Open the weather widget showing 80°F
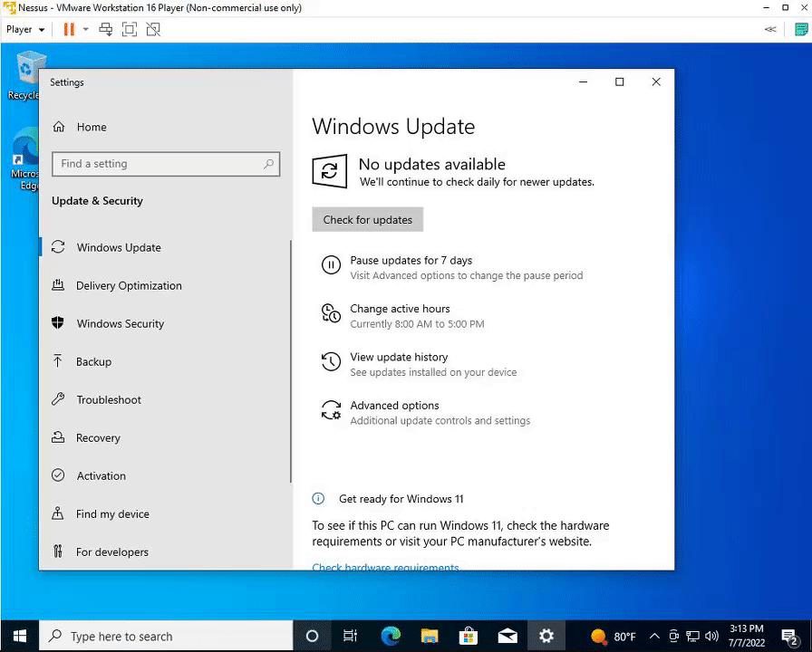The width and height of the screenshot is (812, 652). pos(614,636)
